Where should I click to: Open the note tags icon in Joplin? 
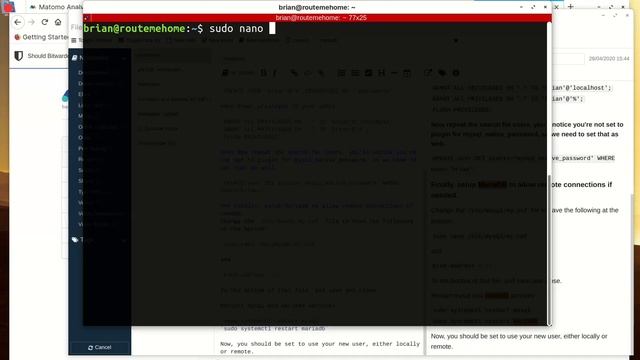pos(442,73)
